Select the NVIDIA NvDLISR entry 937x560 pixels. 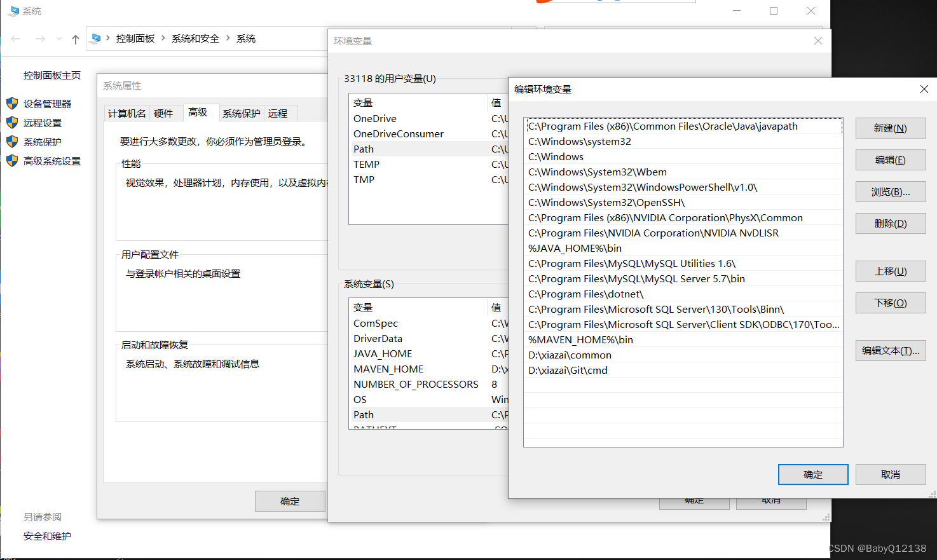tap(683, 233)
